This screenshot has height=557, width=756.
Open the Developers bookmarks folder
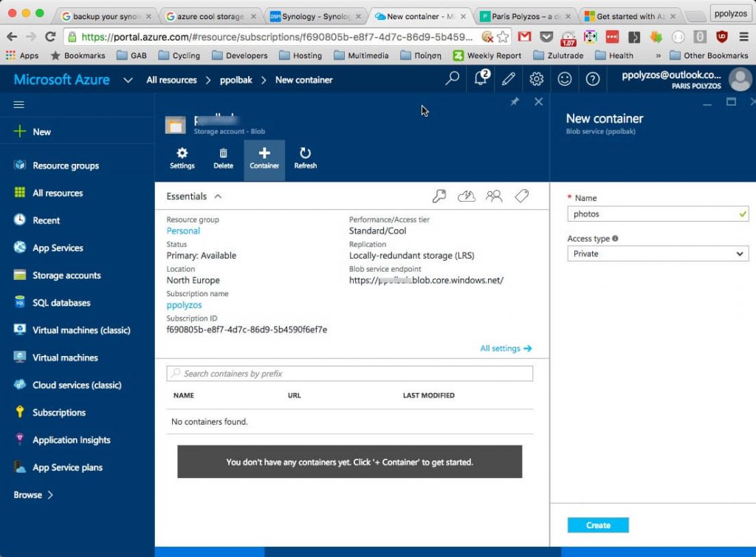tap(240, 55)
